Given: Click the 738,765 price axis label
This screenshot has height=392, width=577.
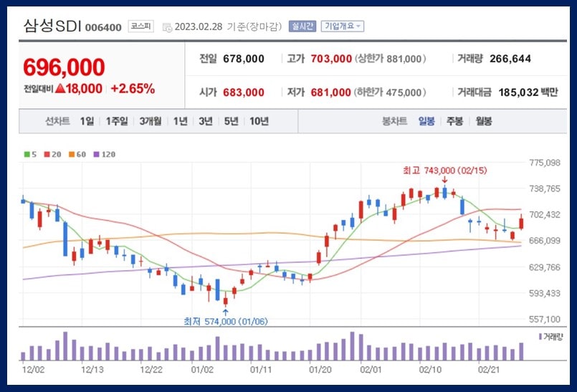Looking at the screenshot, I should click(545, 188).
